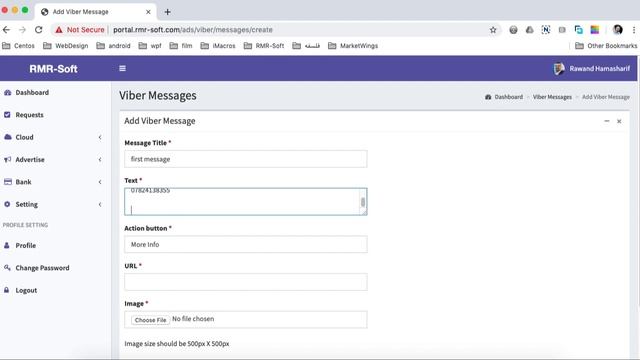
Task: Click the Advertise megaphone icon
Action: (7, 160)
